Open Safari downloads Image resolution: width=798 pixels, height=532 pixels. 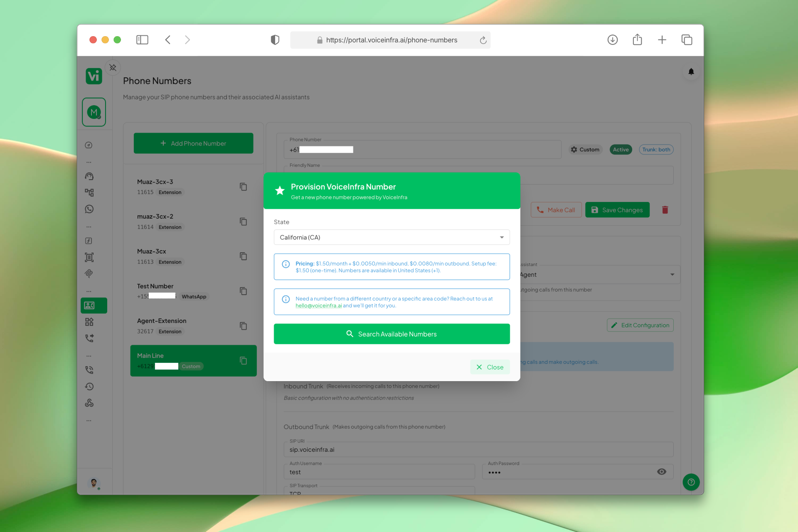coord(612,40)
